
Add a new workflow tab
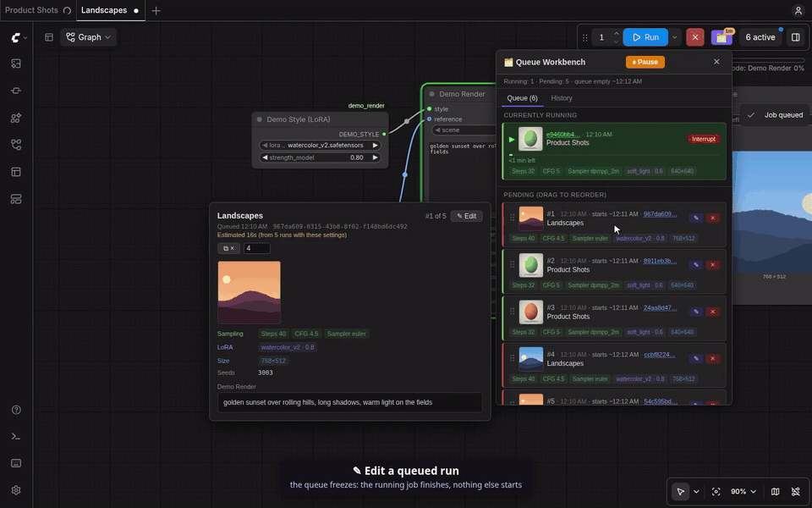click(x=156, y=10)
